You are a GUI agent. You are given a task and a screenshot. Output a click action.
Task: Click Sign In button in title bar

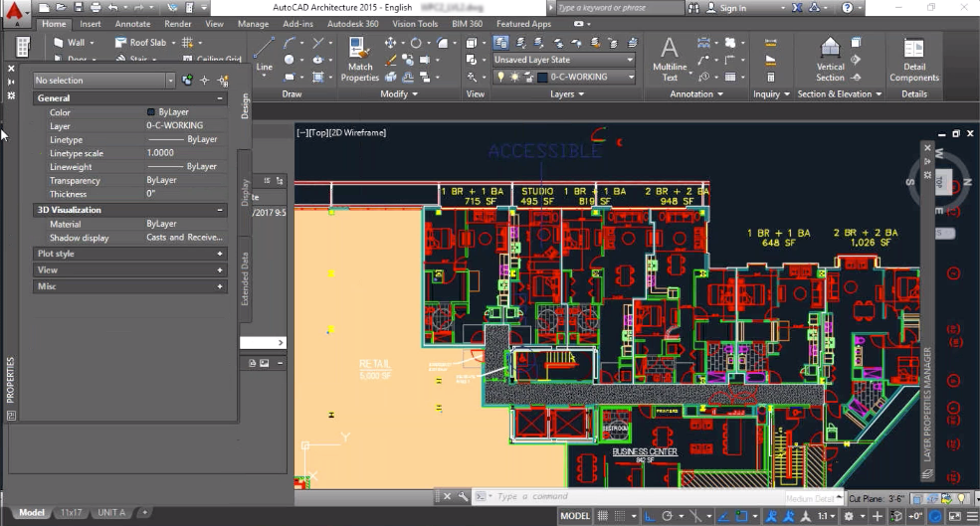[x=732, y=8]
